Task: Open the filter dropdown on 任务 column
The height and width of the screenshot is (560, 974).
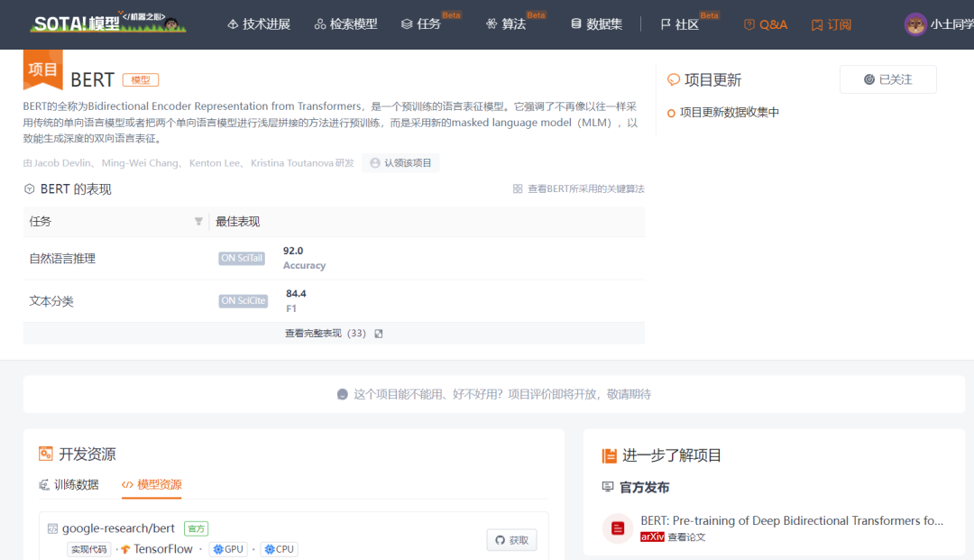Action: pos(197,221)
